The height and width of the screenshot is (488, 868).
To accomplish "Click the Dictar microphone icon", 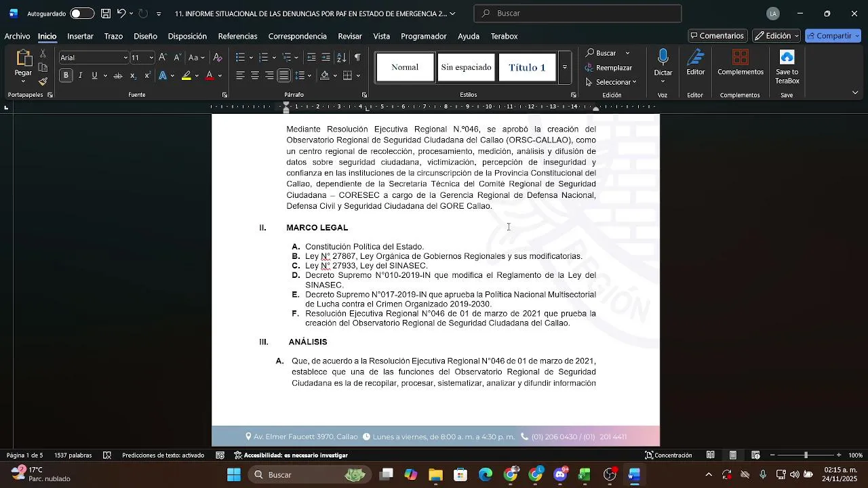I will pos(663,58).
